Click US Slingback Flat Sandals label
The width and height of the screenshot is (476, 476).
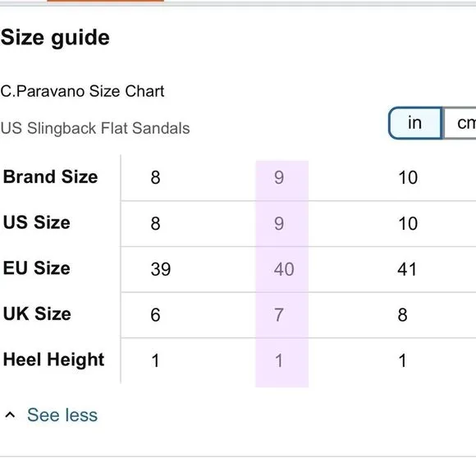pyautogui.click(x=95, y=128)
